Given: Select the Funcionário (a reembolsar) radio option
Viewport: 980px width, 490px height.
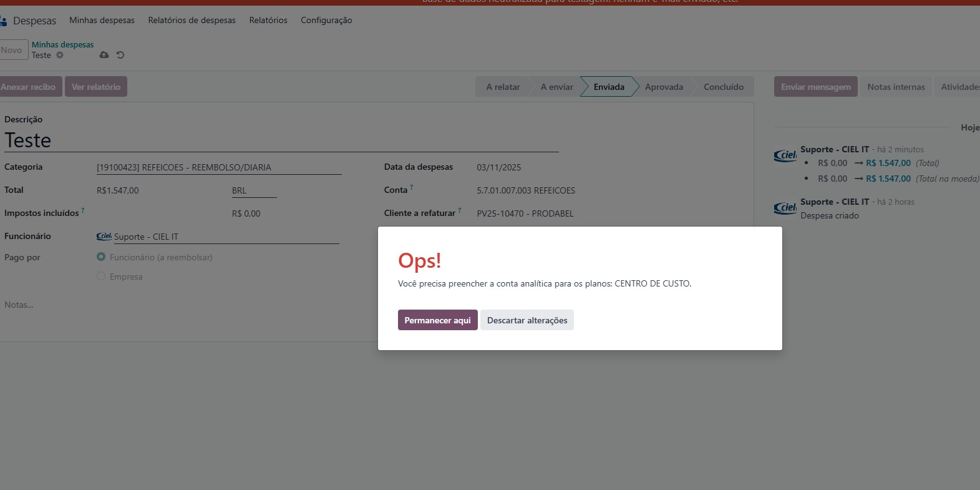Looking at the screenshot, I should pos(101,257).
